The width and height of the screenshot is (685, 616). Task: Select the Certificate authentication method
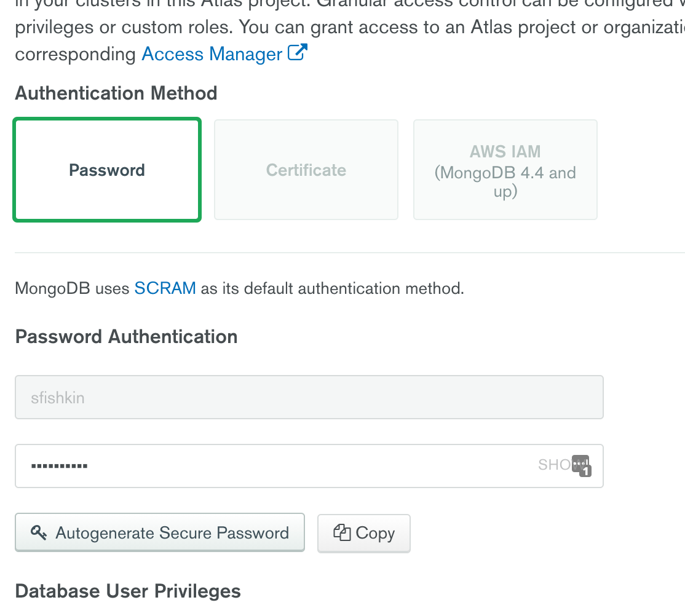(306, 170)
